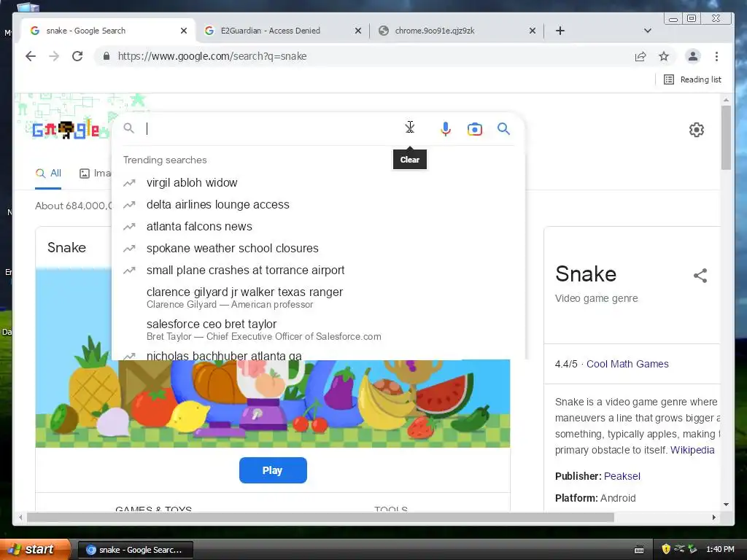Choose 'clarence gilyard jr walker texas ranger'
The image size is (747, 560).
coord(318,297)
